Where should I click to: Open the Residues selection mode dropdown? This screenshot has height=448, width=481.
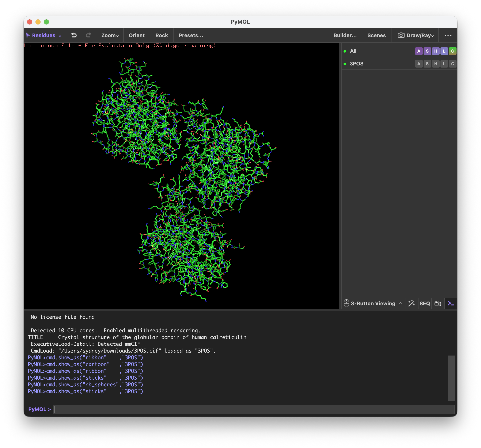pyautogui.click(x=44, y=35)
